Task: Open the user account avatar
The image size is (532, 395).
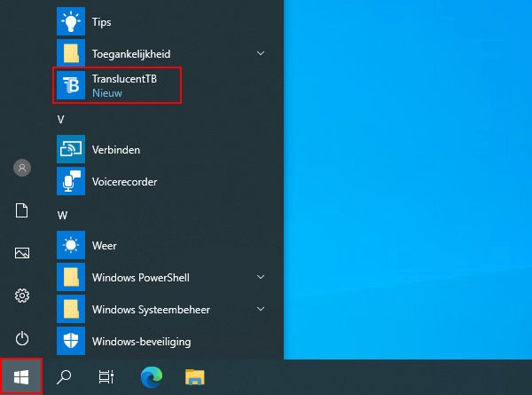Action: pyautogui.click(x=22, y=168)
